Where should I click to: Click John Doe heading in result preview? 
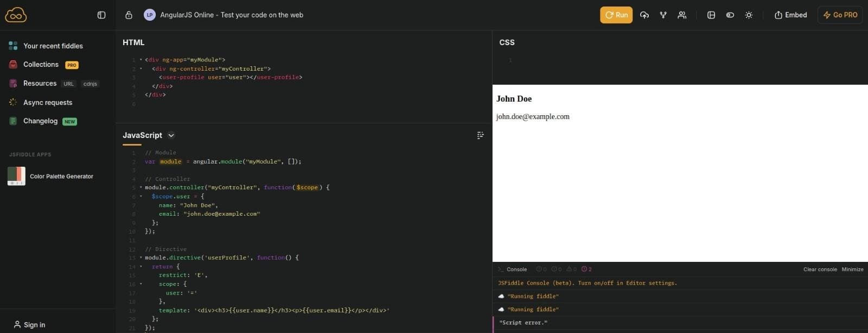click(514, 99)
